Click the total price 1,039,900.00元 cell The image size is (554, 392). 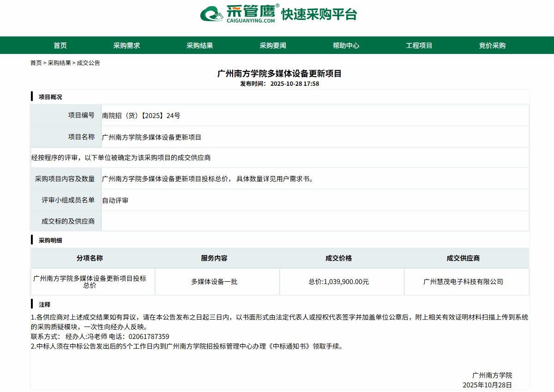pyautogui.click(x=339, y=281)
